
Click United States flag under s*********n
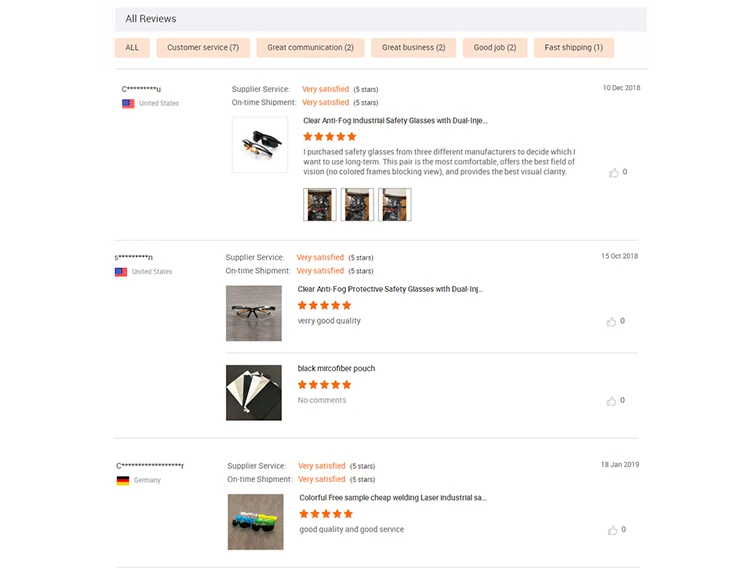point(121,272)
